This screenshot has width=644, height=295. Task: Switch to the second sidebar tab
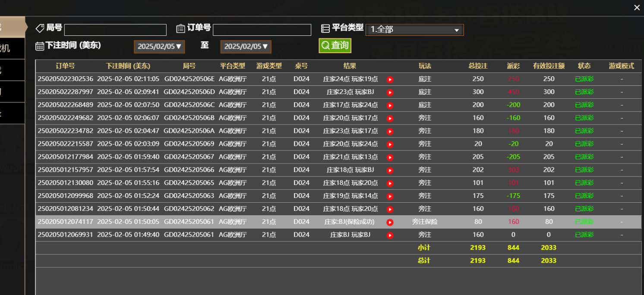(12, 48)
